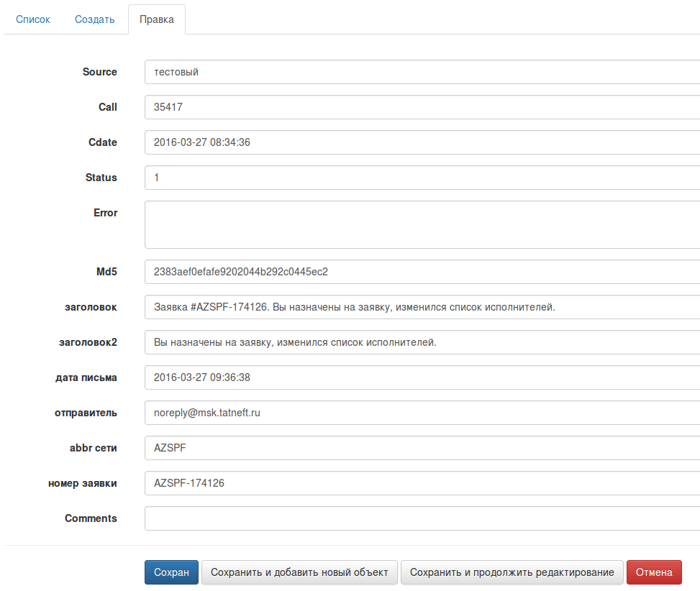Click the empty Error text area
The image size is (700, 591).
[422, 224]
